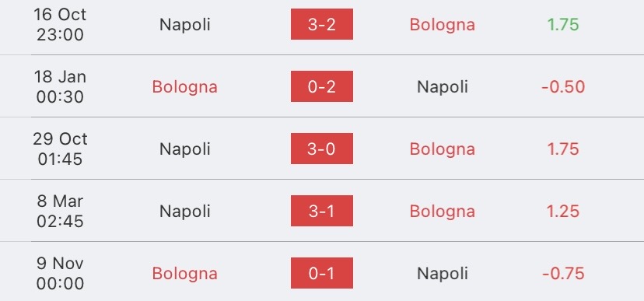Open the 3-2 Napoli vs Bologna score
This screenshot has width=644, height=301.
pos(321,24)
